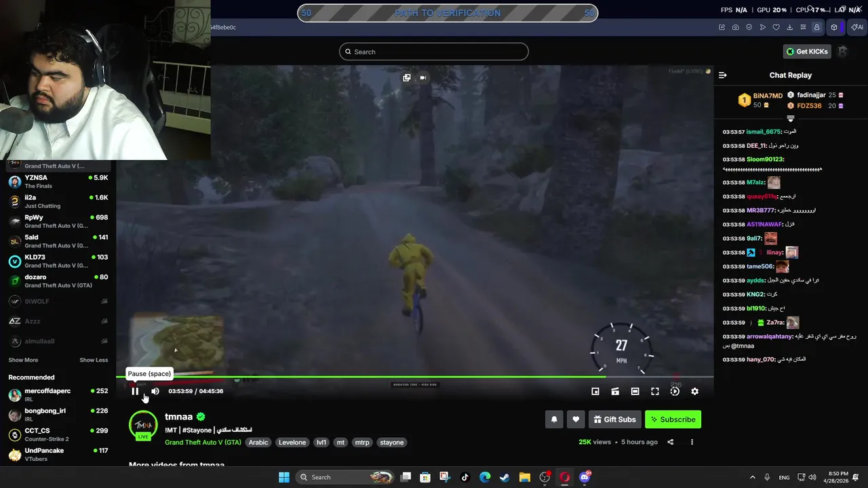Open YZNSA channel in sidebar
The image size is (868, 488).
58,182
